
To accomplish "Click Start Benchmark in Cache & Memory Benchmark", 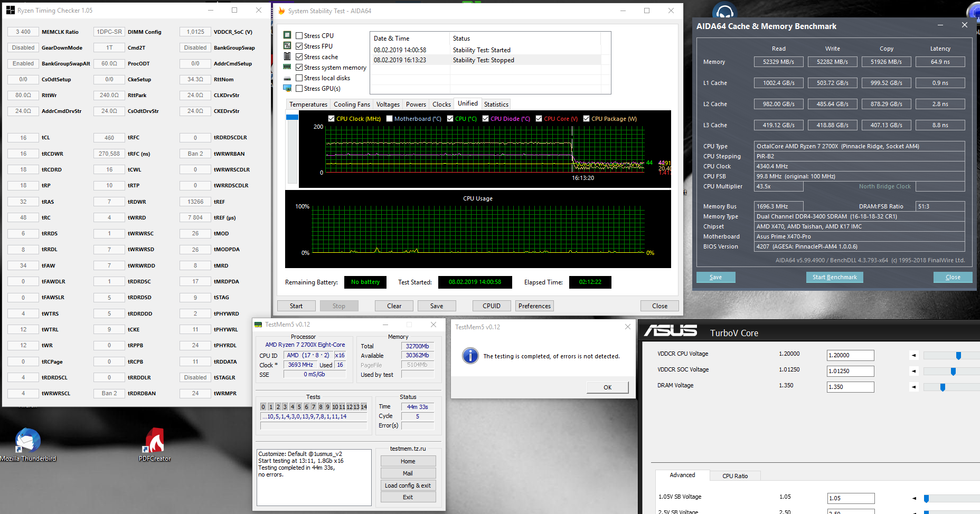I will [835, 277].
